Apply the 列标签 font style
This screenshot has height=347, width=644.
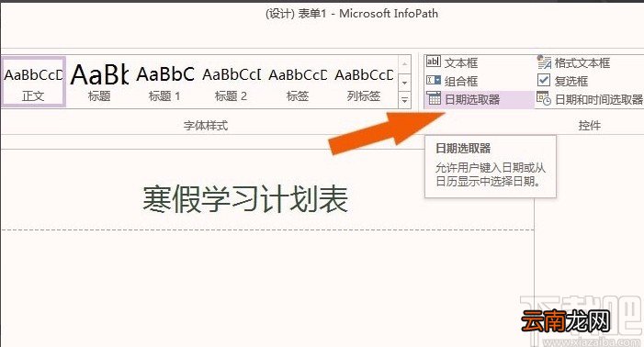(364, 83)
